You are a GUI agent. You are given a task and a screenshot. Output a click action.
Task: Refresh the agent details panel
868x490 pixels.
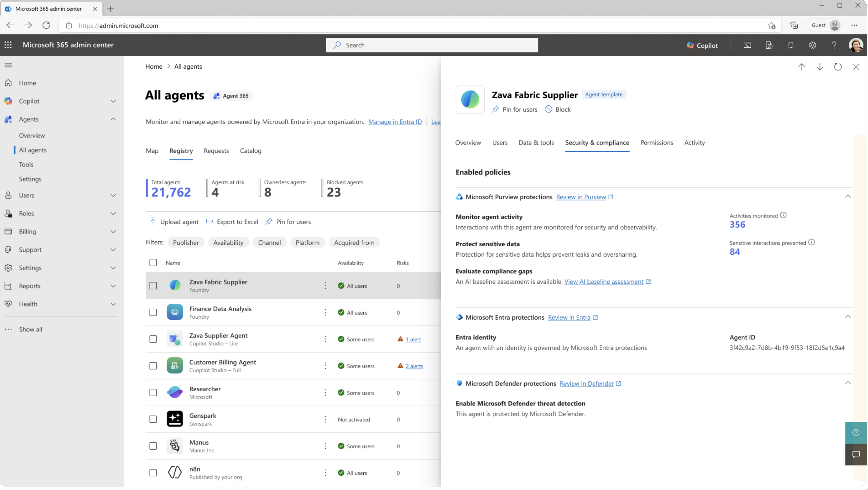838,67
